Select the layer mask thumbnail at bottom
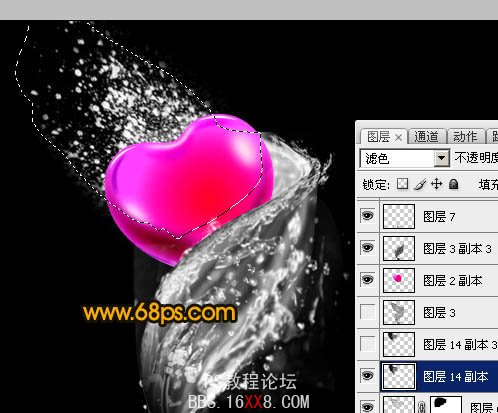 (446, 405)
